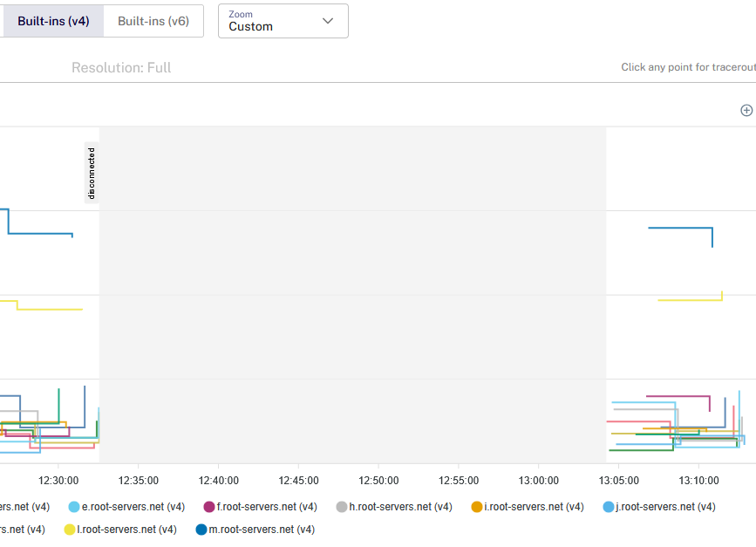Toggle f.root-servers.net (v4) series marker
Image resolution: width=756 pixels, height=547 pixels.
(x=208, y=507)
